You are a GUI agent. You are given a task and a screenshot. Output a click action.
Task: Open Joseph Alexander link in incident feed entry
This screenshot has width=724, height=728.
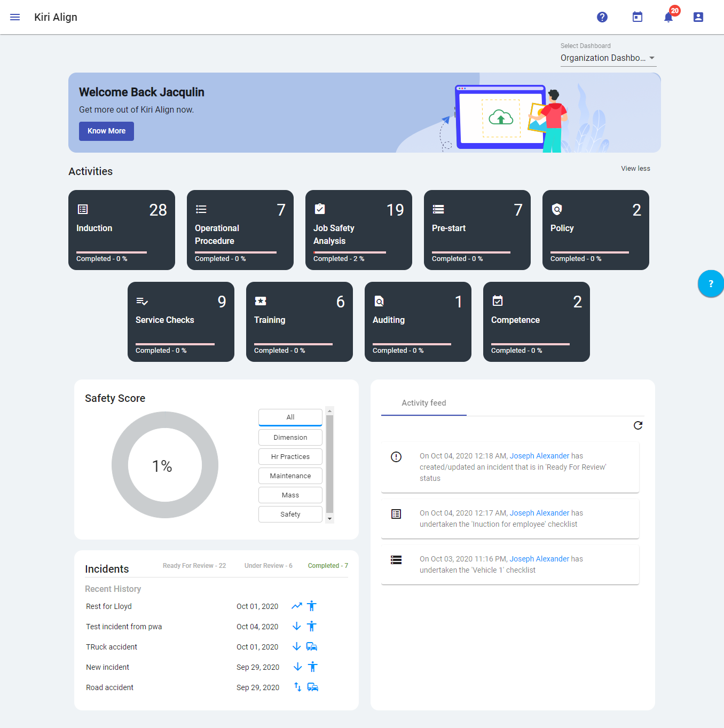click(x=539, y=456)
